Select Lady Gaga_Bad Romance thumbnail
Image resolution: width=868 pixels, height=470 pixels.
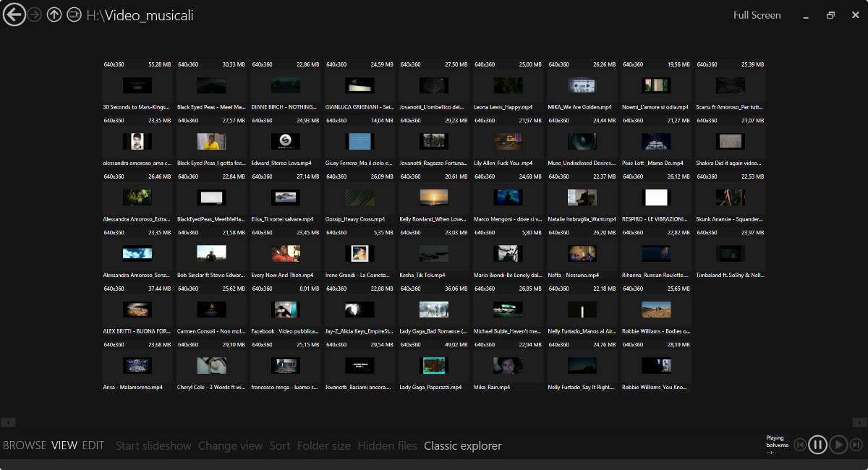tap(434, 310)
